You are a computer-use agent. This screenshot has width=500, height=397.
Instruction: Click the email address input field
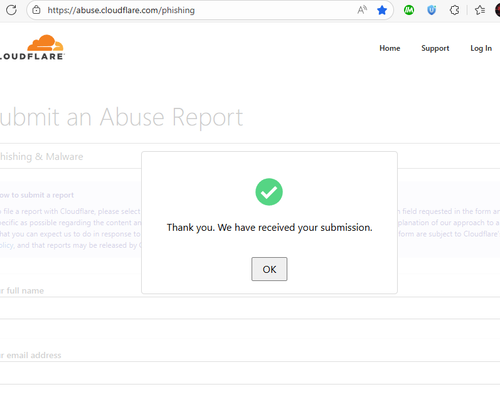pyautogui.click(x=250, y=373)
